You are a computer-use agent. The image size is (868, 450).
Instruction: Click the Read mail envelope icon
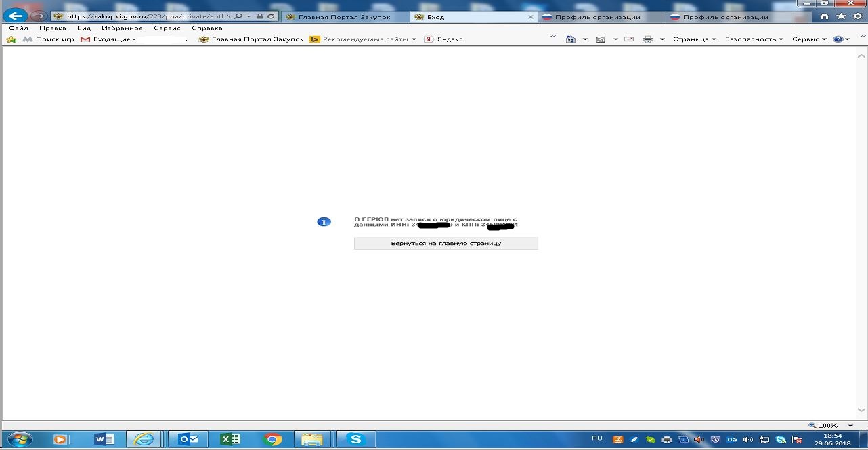(629, 39)
